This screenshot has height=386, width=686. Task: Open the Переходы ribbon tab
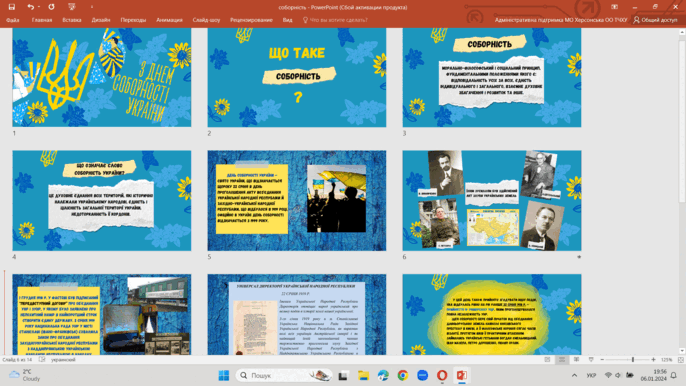(x=133, y=20)
